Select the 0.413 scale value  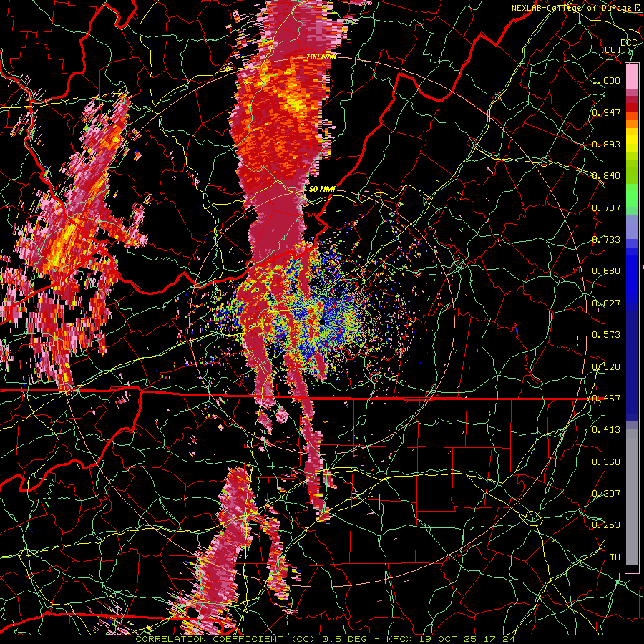[x=606, y=430]
